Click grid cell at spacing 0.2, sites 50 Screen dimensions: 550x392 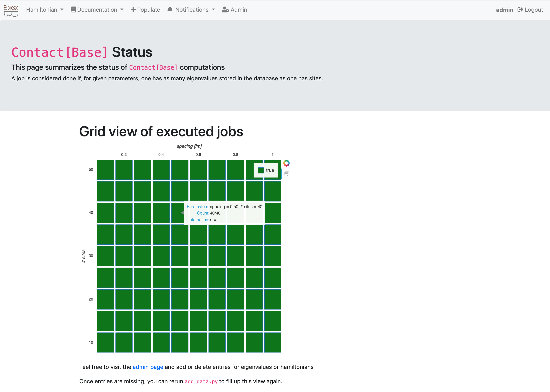coord(124,170)
